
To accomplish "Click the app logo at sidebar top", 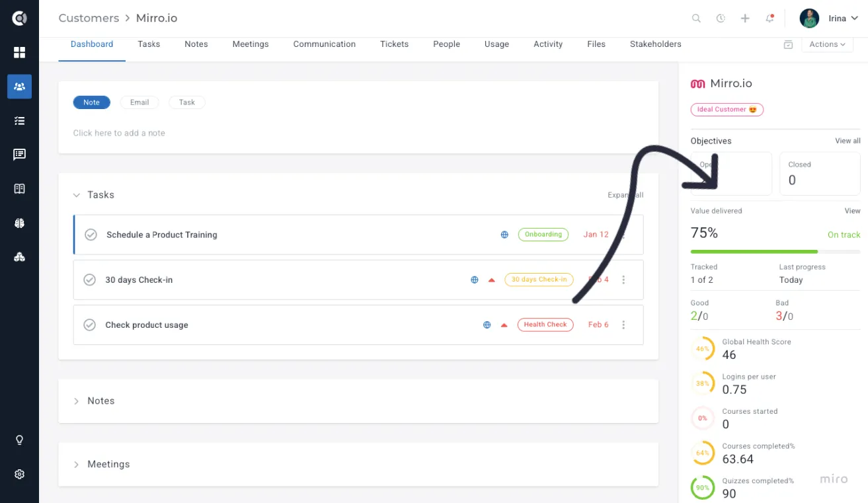I will [19, 19].
